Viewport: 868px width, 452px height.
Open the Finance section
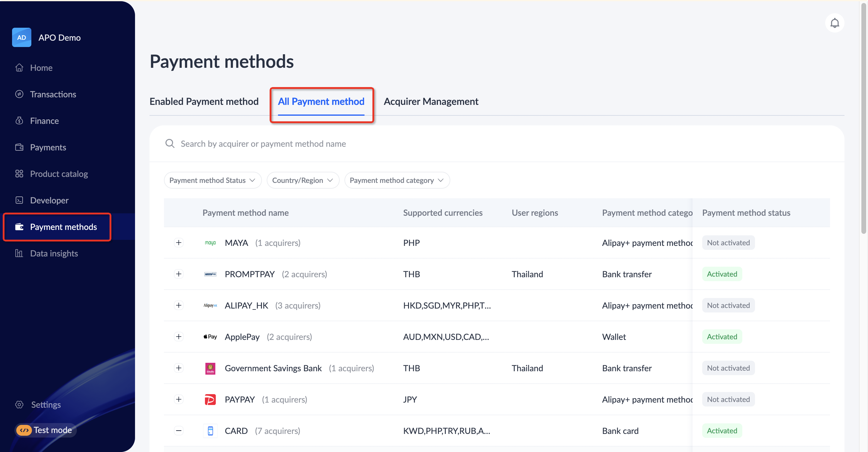(44, 121)
